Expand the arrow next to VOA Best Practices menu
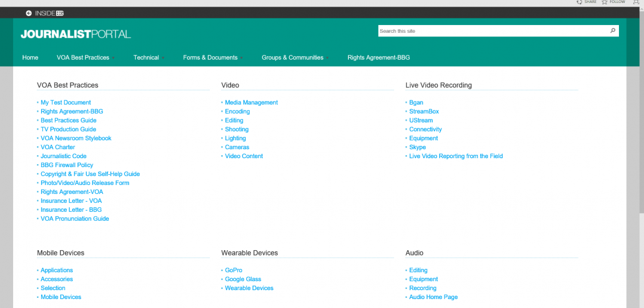 (x=113, y=58)
